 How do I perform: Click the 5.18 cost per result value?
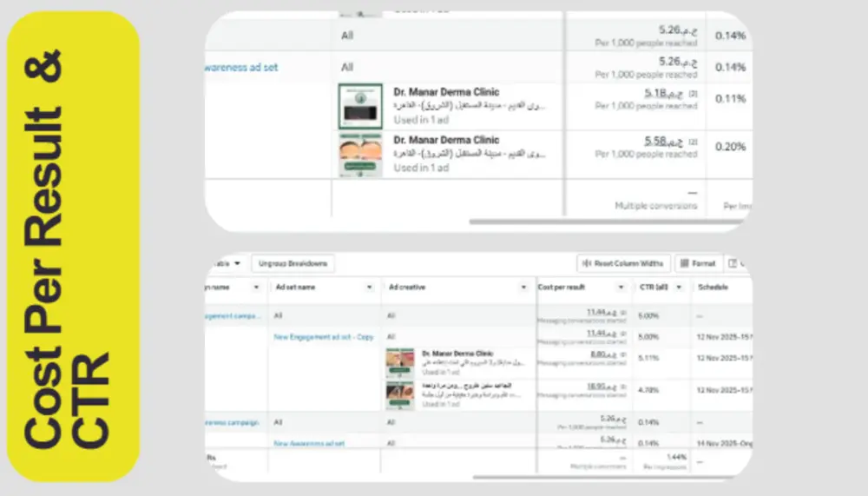pos(663,93)
